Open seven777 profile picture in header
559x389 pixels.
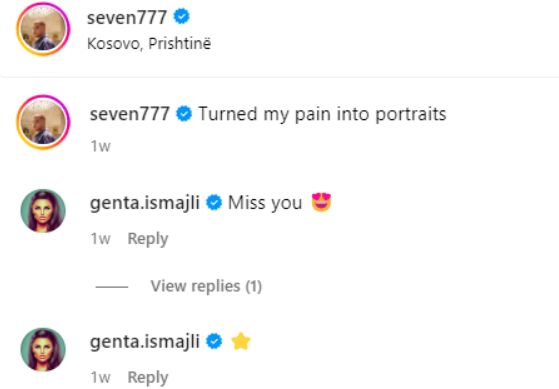(x=43, y=29)
